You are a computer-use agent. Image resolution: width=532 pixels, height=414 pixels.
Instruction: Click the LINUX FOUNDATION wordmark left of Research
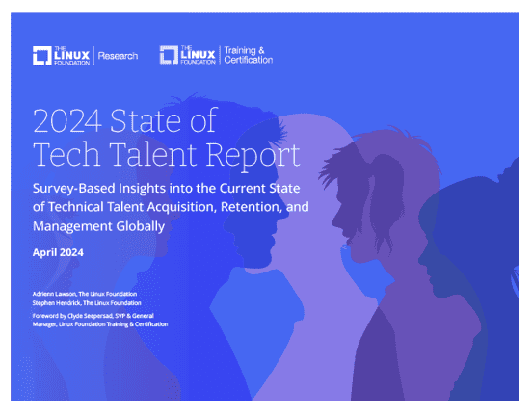(71, 56)
